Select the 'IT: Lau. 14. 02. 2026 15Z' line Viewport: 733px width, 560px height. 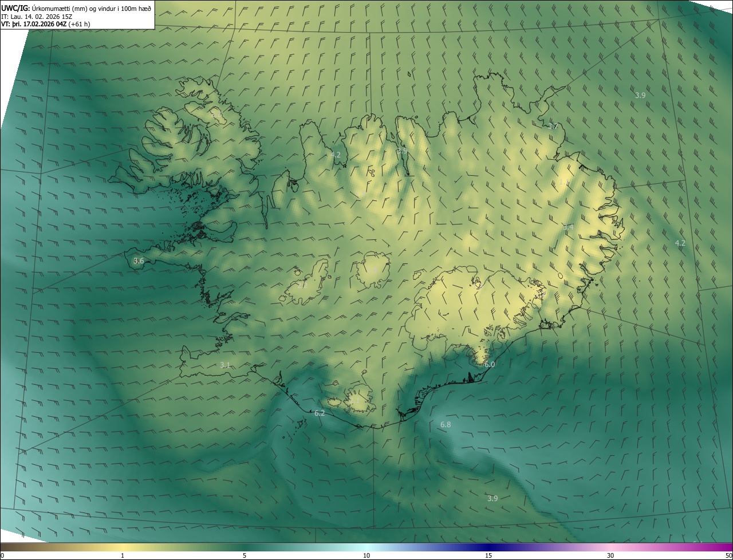click(x=38, y=16)
